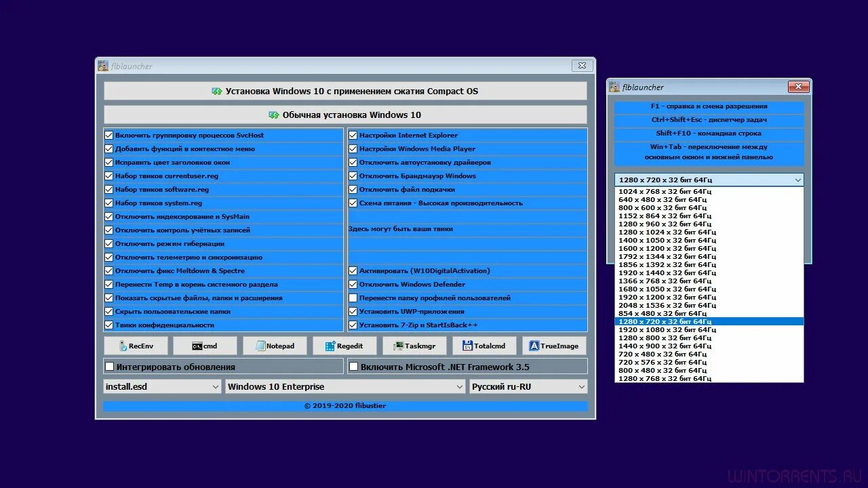Start Taskmgr task manager
The image size is (868, 488).
click(414, 346)
